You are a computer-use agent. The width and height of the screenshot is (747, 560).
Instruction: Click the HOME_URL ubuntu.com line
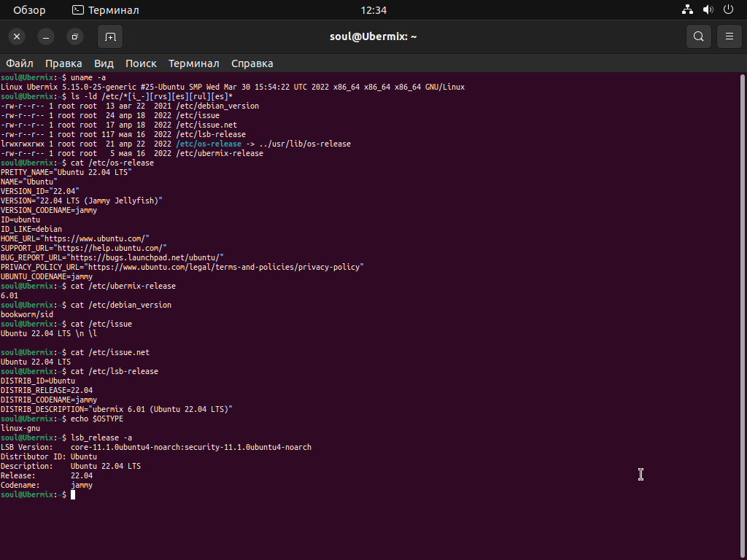pos(75,238)
